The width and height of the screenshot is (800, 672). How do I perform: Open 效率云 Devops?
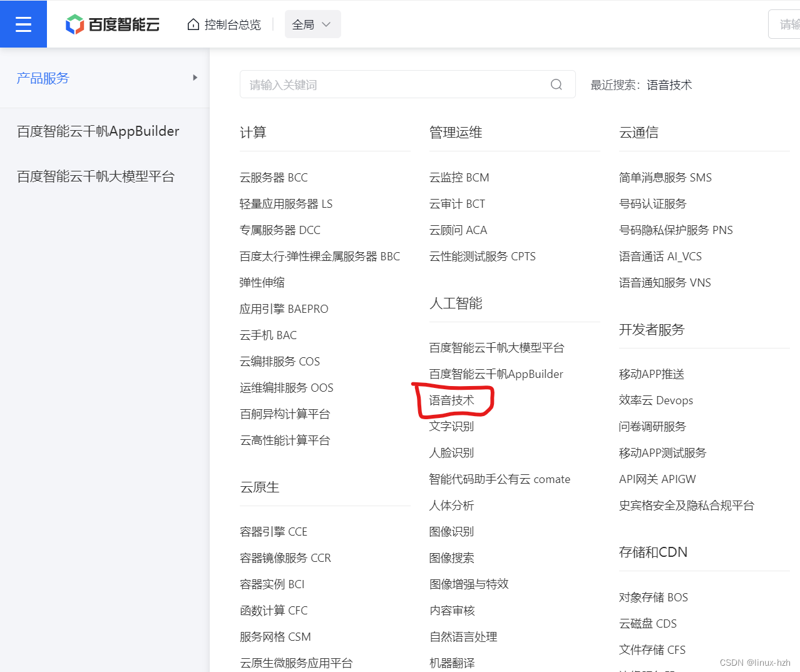(656, 400)
